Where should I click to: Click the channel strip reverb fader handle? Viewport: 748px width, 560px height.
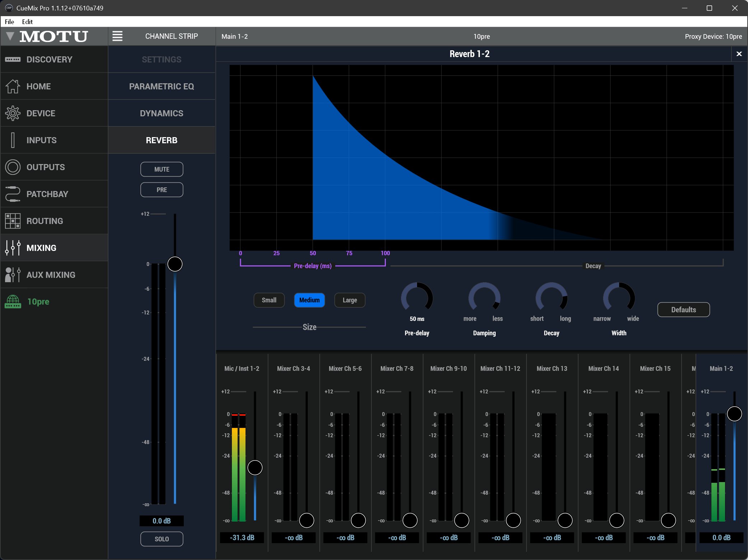175,264
